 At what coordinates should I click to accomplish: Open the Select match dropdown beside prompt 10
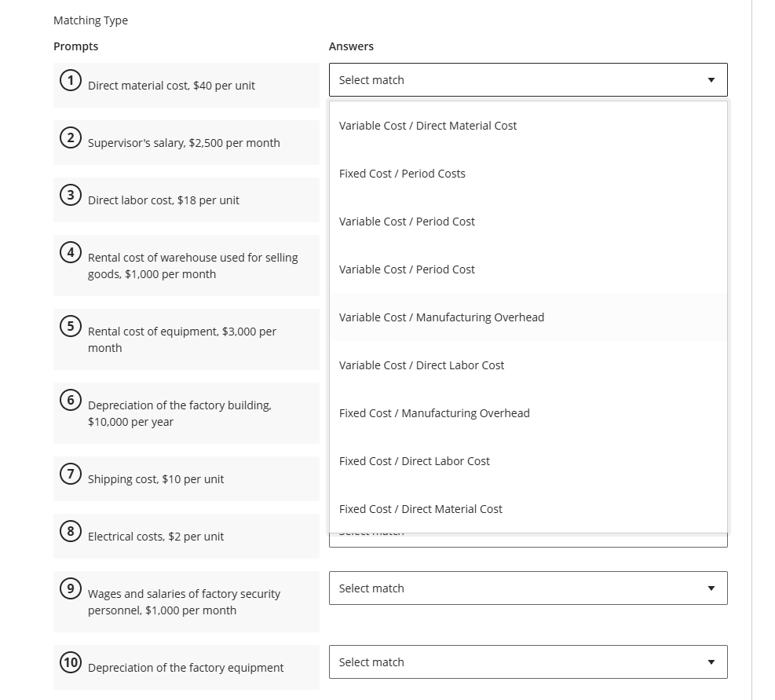click(528, 662)
